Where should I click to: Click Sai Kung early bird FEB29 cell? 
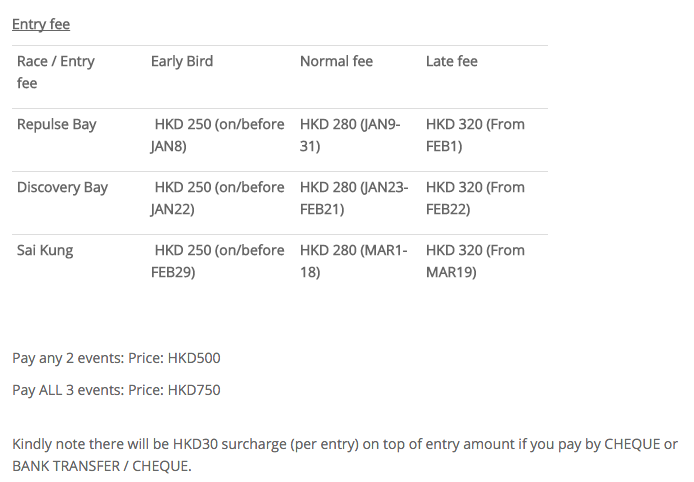click(x=217, y=261)
